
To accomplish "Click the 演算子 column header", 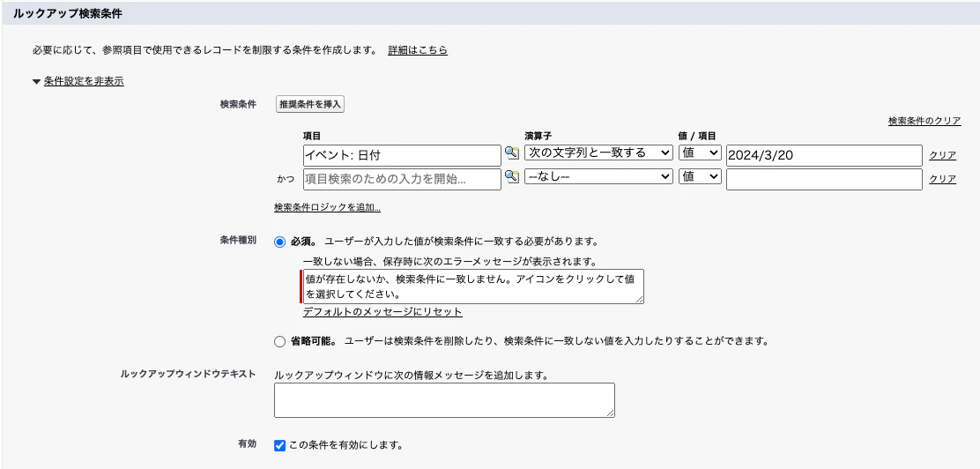I will click(x=538, y=136).
